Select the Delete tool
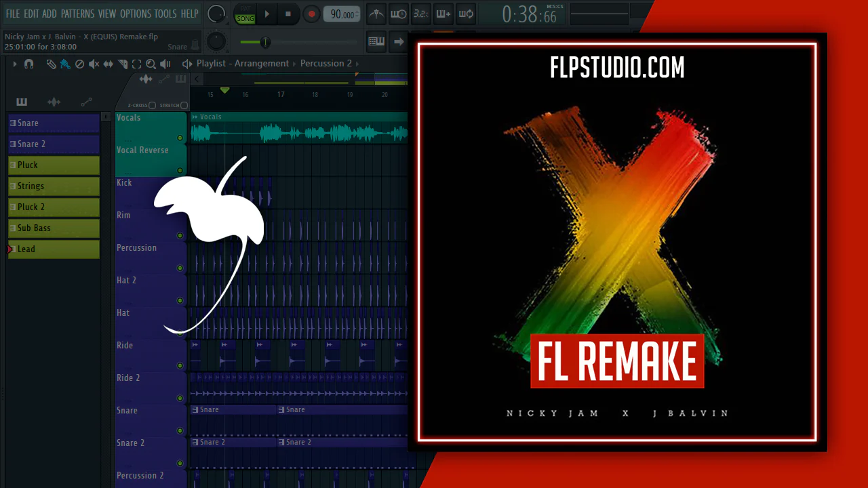This screenshot has width=868, height=488. (x=79, y=64)
